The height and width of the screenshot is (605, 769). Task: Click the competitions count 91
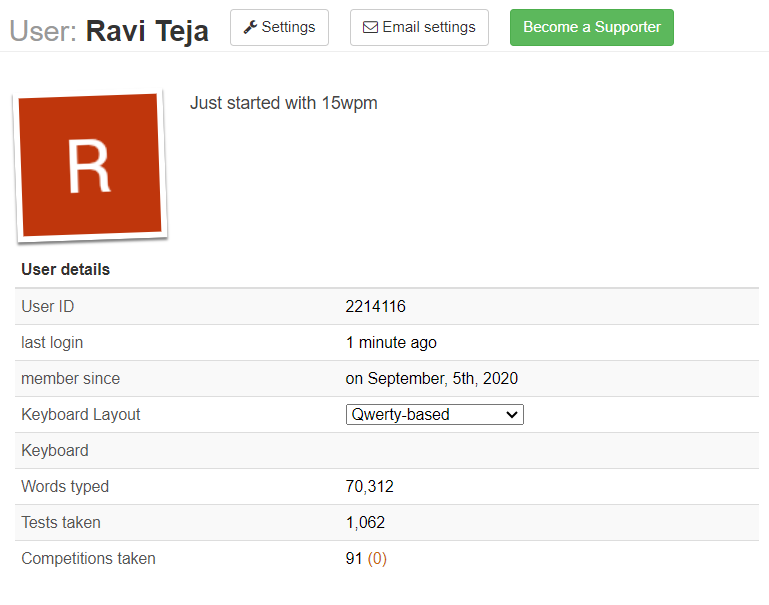(354, 558)
